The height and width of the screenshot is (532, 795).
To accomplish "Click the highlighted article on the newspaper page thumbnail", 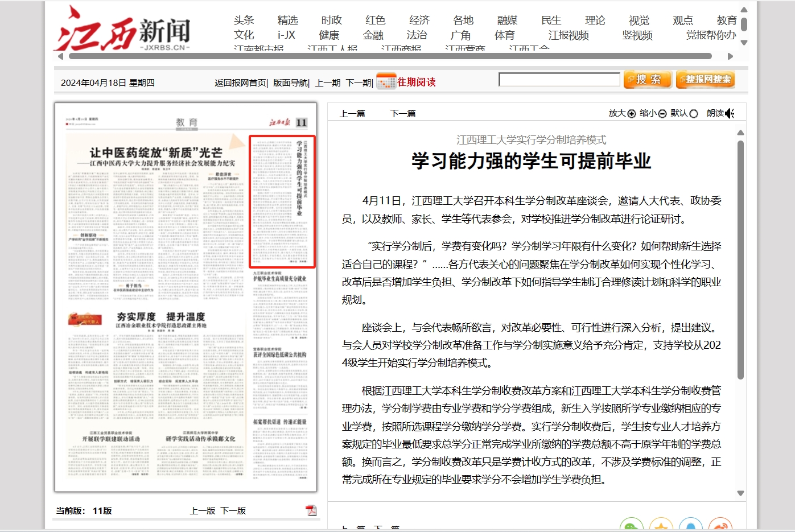I will [x=282, y=201].
